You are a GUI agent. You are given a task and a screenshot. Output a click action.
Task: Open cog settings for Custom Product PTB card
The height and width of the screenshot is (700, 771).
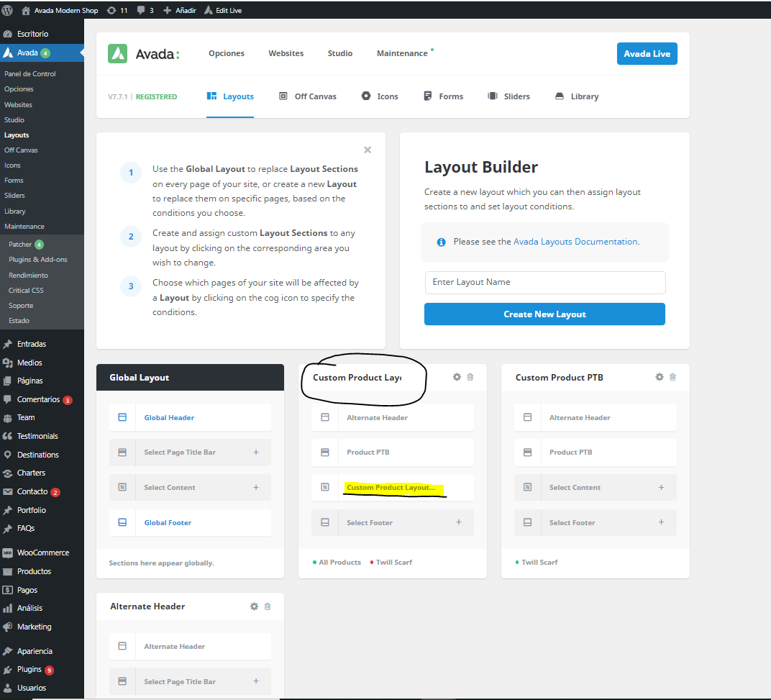pyautogui.click(x=660, y=377)
